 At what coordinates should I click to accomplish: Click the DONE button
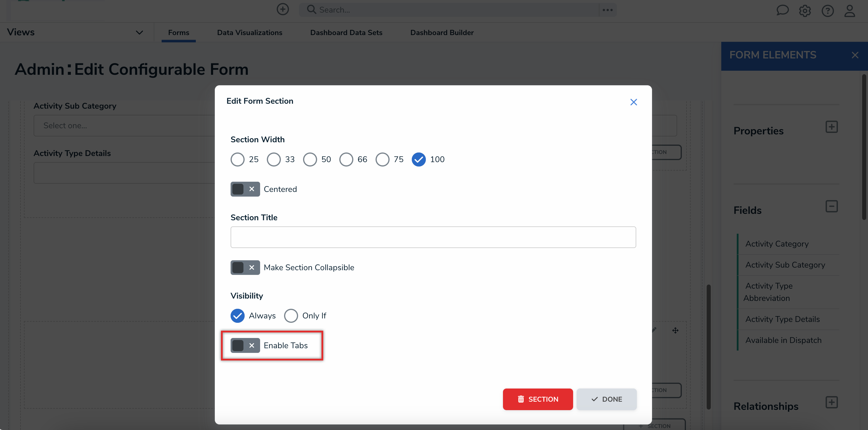[606, 399]
